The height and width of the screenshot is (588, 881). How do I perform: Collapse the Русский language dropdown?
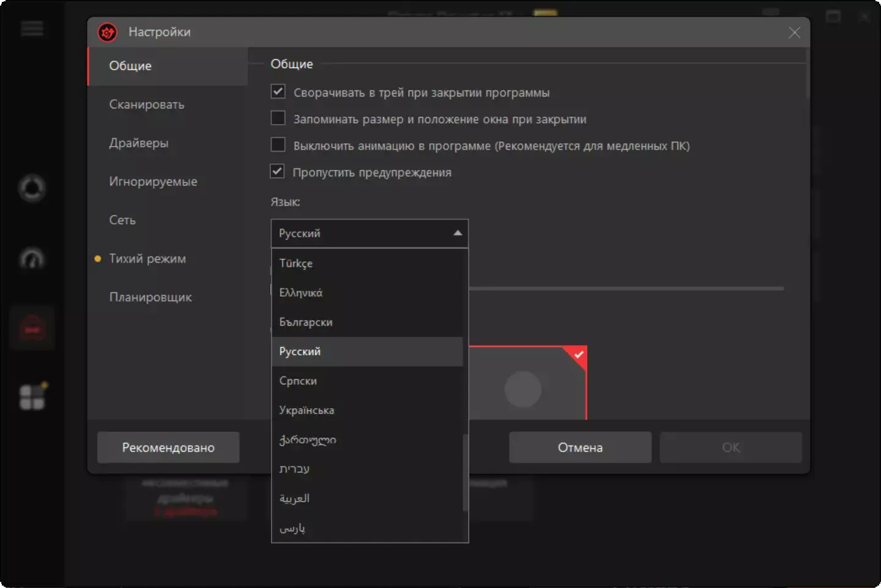(457, 233)
